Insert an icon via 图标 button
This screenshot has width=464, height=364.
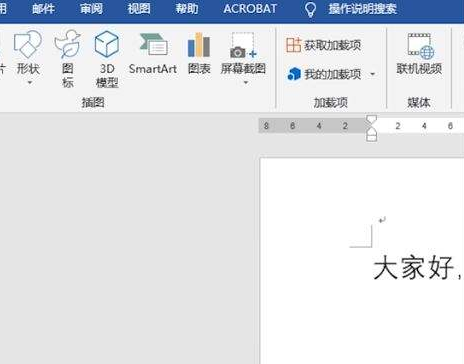click(68, 58)
